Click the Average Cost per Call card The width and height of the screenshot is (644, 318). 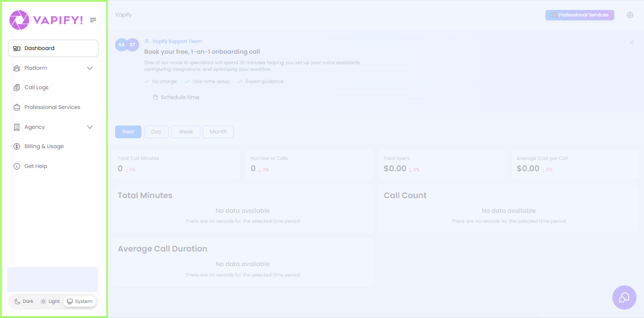point(575,165)
